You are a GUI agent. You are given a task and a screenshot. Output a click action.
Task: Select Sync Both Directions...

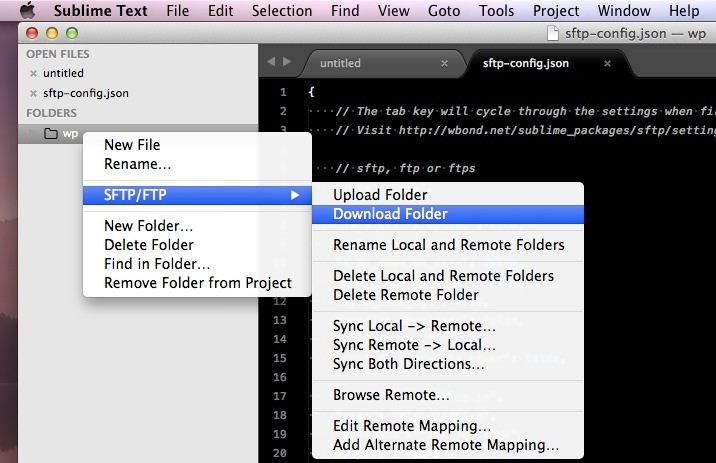(448, 364)
